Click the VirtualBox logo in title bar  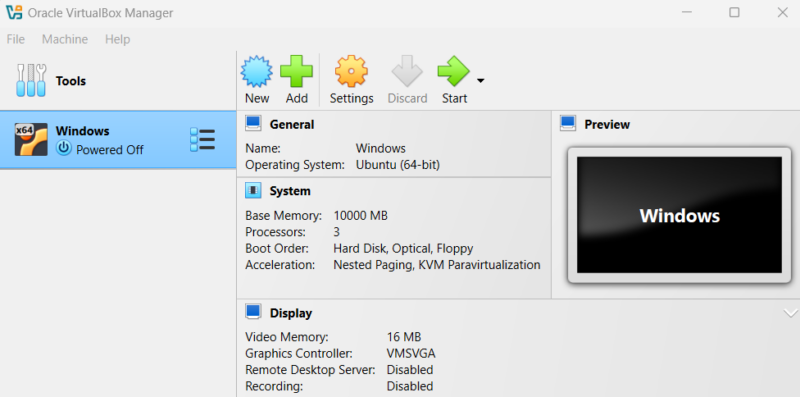(14, 12)
